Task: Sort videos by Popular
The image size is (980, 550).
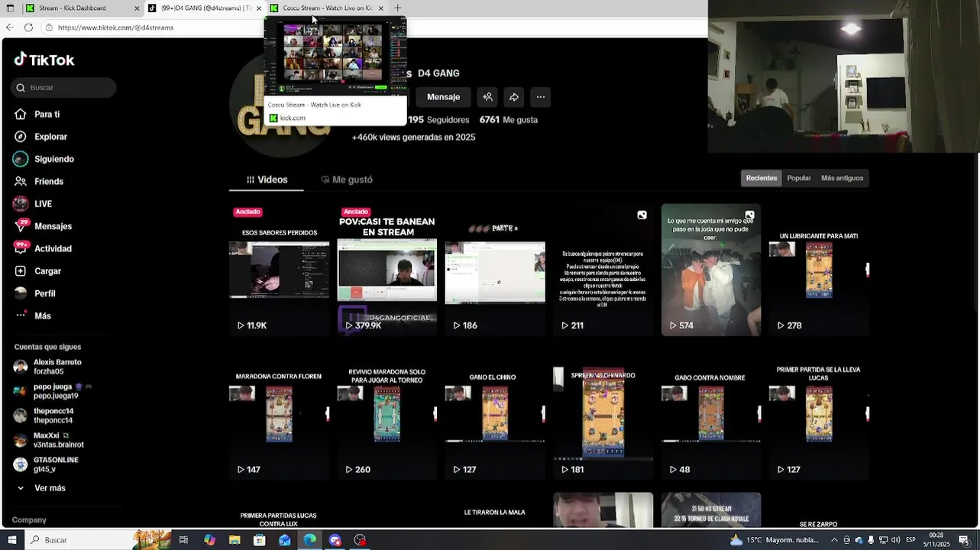Action: [799, 178]
